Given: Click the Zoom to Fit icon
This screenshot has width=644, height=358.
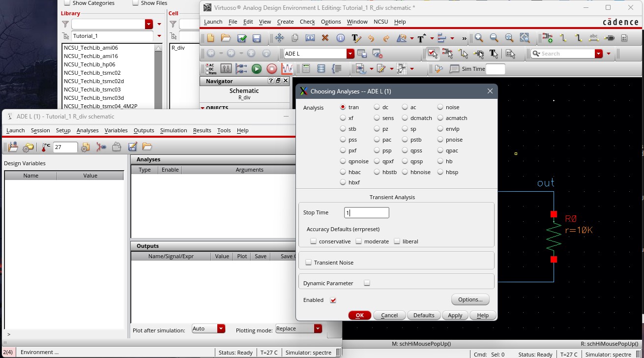Looking at the screenshot, I should click(509, 38).
